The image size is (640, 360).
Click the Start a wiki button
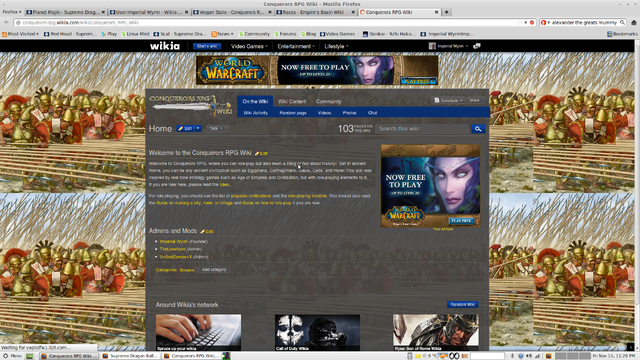(x=207, y=46)
